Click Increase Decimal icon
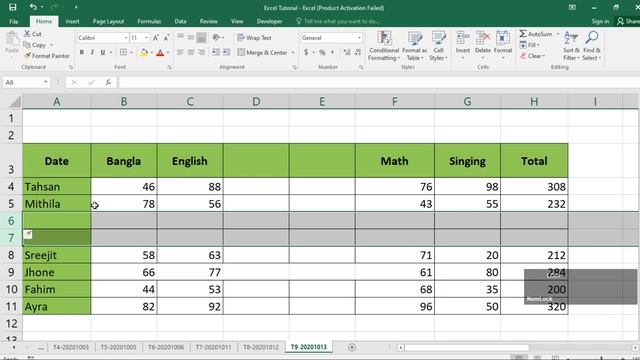This screenshot has width=640, height=360. pyautogui.click(x=347, y=52)
